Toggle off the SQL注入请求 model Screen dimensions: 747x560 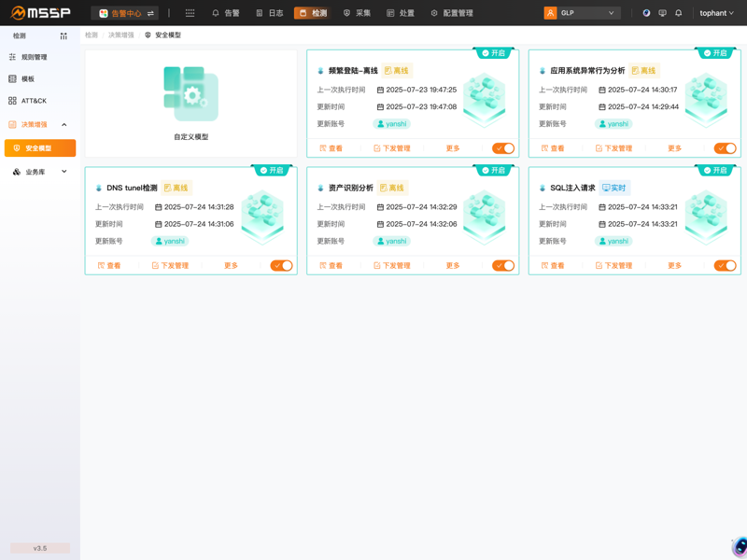coord(725,265)
